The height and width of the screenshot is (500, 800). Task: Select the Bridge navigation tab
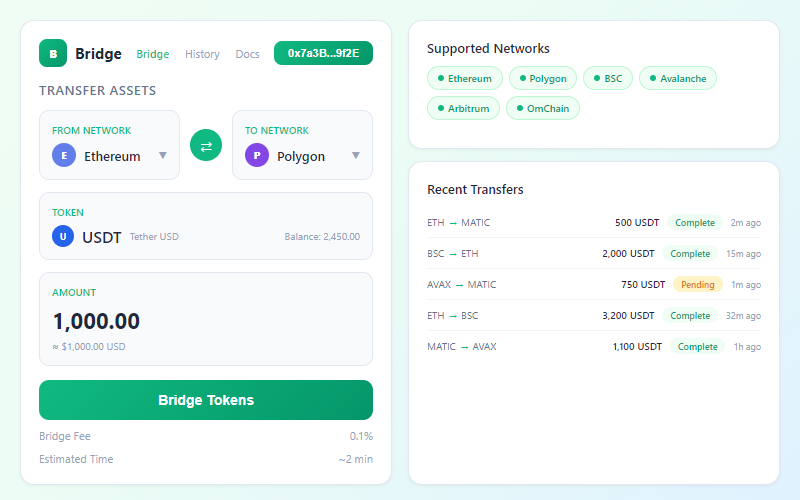pyautogui.click(x=153, y=54)
